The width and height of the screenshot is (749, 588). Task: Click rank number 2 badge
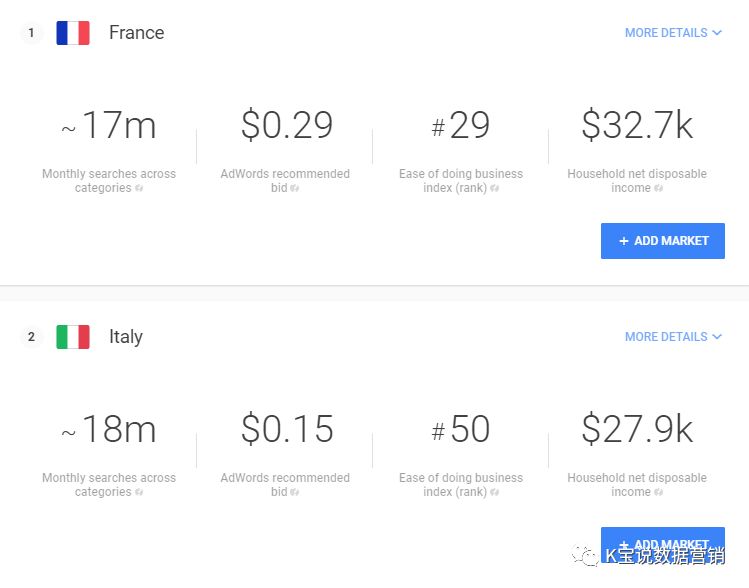pyautogui.click(x=32, y=337)
